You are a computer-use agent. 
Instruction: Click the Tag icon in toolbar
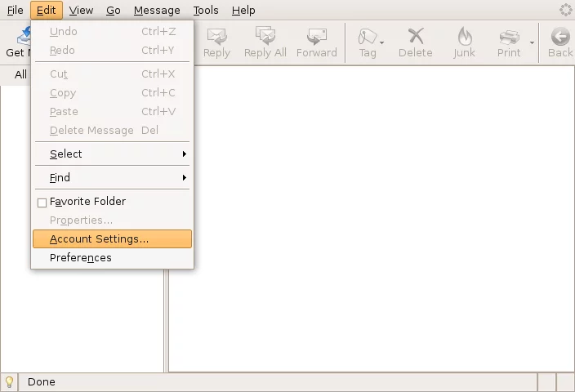[x=368, y=36]
